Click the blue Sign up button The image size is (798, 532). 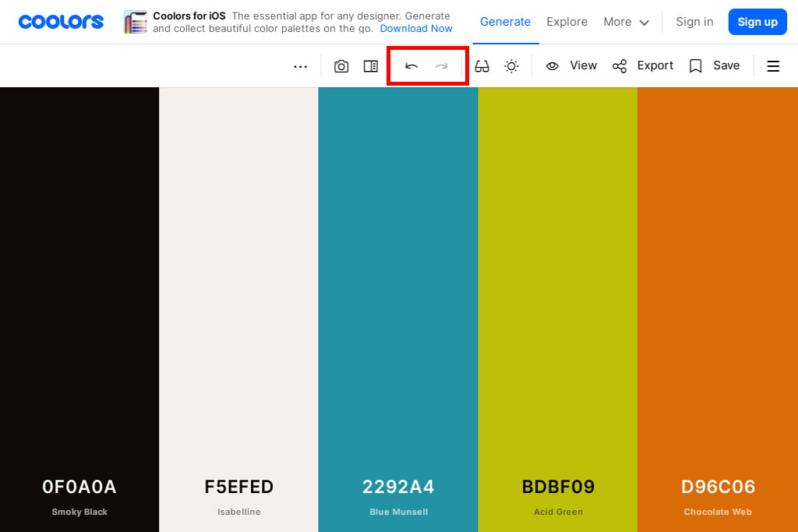coord(757,22)
